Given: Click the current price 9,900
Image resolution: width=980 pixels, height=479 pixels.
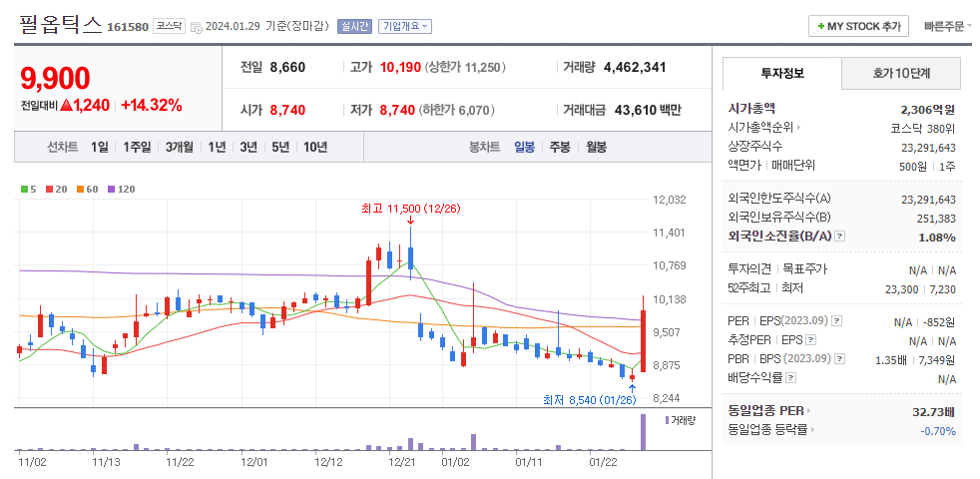Looking at the screenshot, I should [55, 79].
